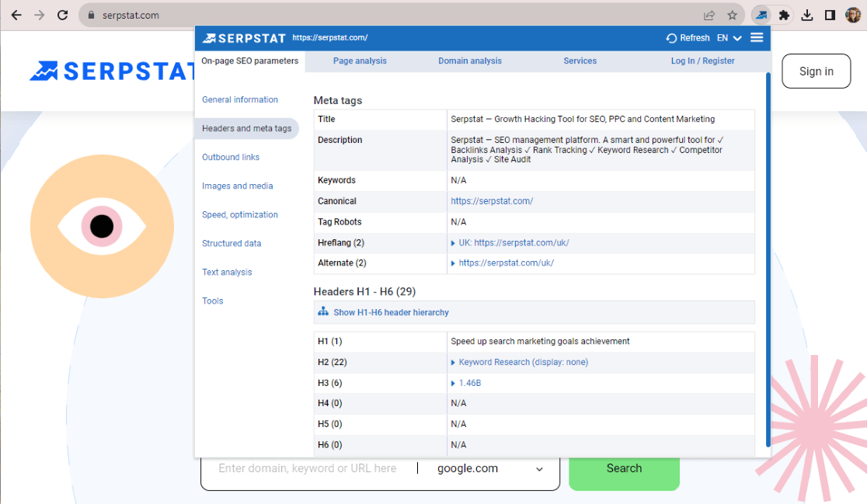Image resolution: width=867 pixels, height=504 pixels.
Task: Click the domain input field labeled Enter domain
Action: tap(311, 468)
